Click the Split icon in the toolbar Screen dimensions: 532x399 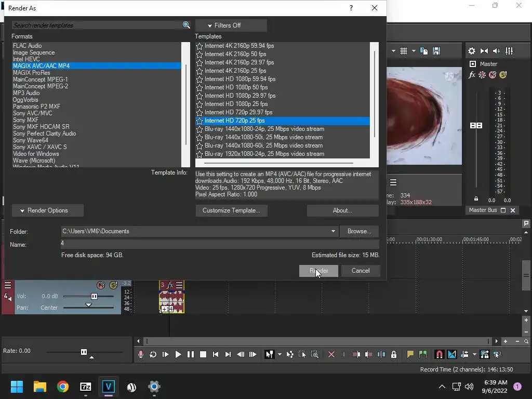381,354
